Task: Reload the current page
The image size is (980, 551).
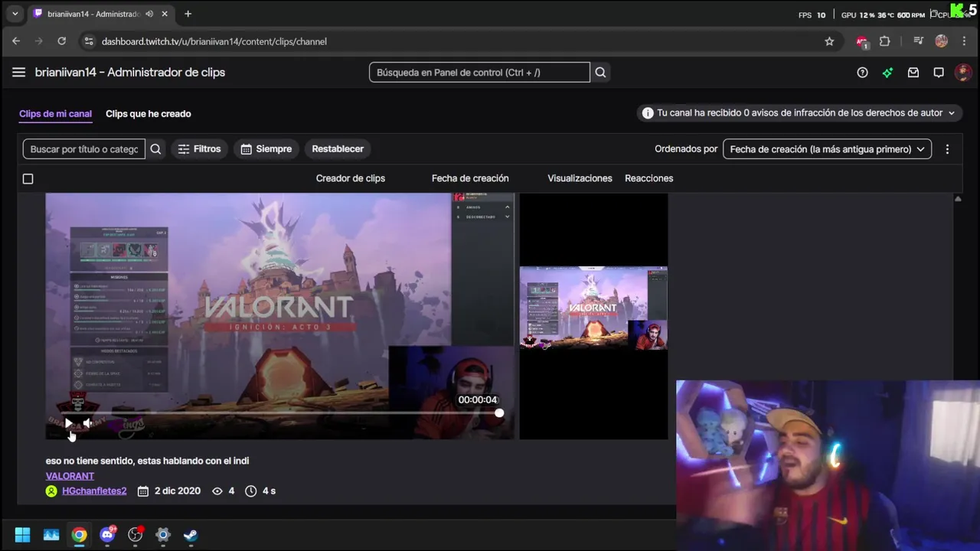Action: click(x=62, y=41)
